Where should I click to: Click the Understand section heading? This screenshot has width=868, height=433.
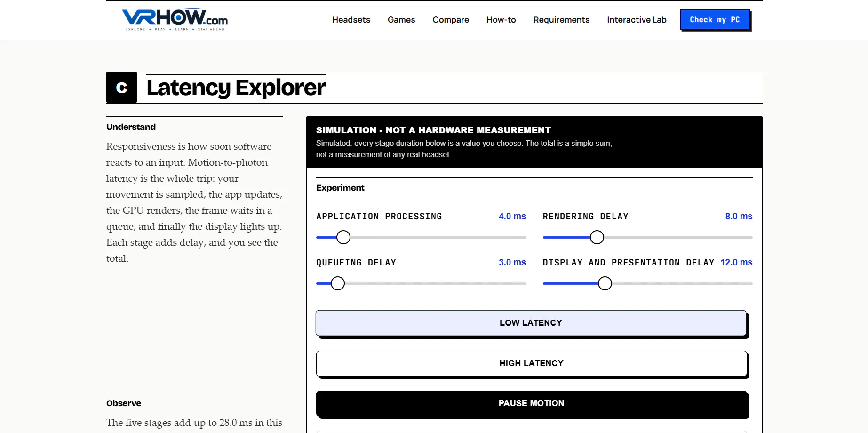131,127
